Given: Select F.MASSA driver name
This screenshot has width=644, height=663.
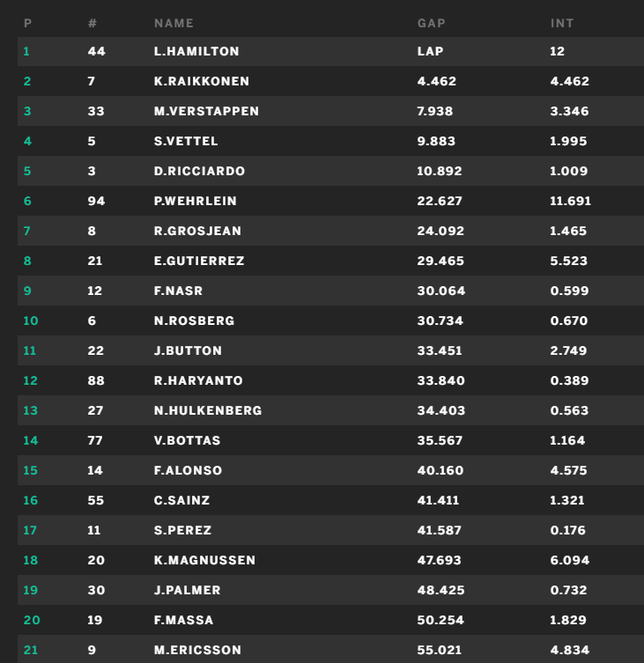Looking at the screenshot, I should point(183,620).
